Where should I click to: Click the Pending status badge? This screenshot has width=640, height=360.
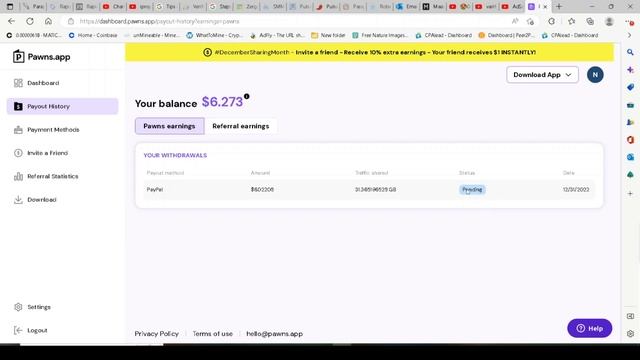coord(472,189)
